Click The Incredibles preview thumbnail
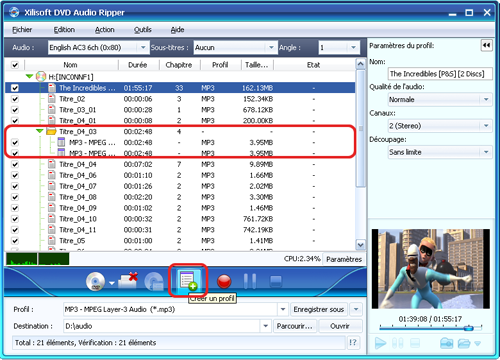Viewport: 500px width, 360px height. 431,269
